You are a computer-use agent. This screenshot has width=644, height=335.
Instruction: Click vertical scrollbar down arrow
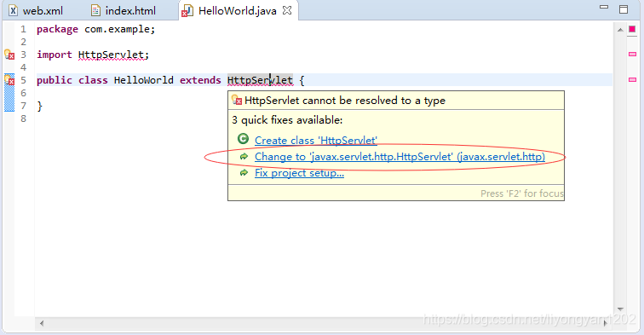(x=620, y=309)
